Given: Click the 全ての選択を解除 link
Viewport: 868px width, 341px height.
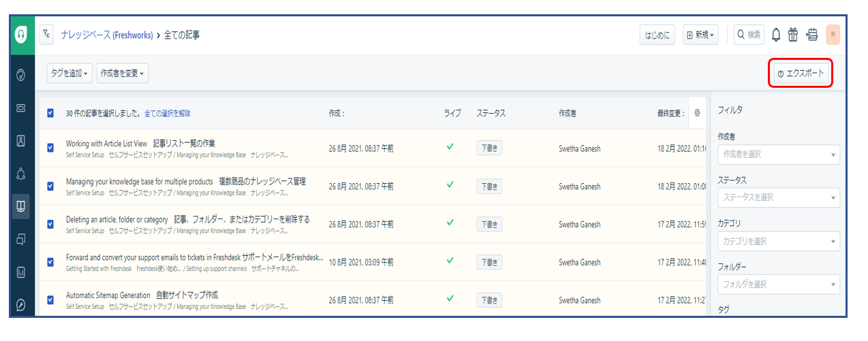Looking at the screenshot, I should tap(168, 114).
